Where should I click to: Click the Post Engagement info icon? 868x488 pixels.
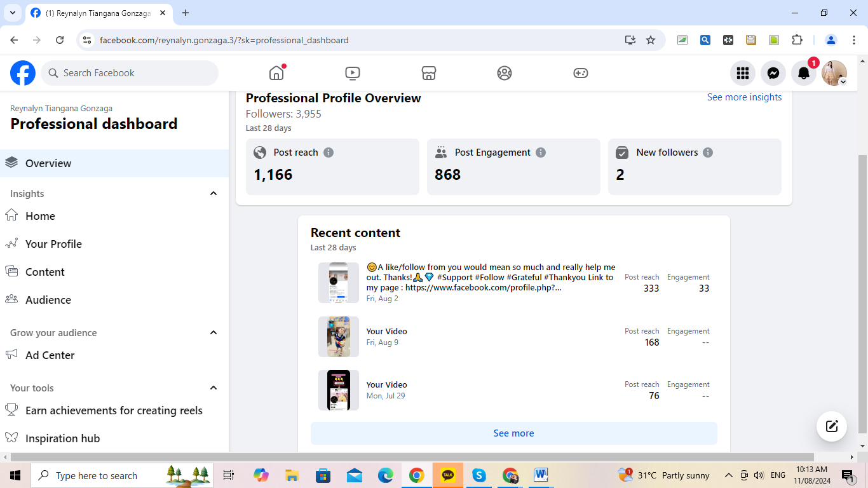point(541,152)
